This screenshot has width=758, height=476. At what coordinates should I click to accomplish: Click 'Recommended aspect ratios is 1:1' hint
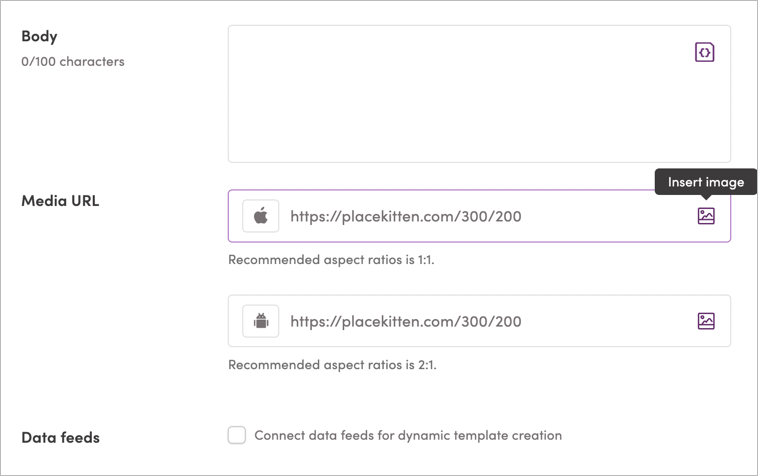tap(331, 260)
